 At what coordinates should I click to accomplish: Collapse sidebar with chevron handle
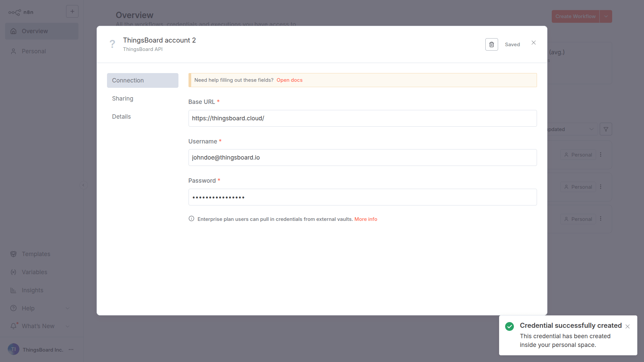click(x=84, y=185)
